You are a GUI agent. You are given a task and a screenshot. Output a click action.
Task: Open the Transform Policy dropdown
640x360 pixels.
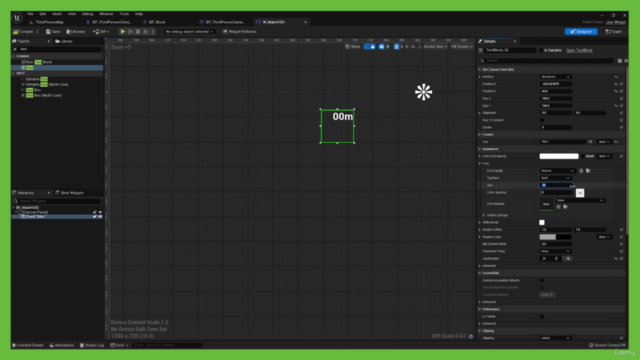[556, 251]
